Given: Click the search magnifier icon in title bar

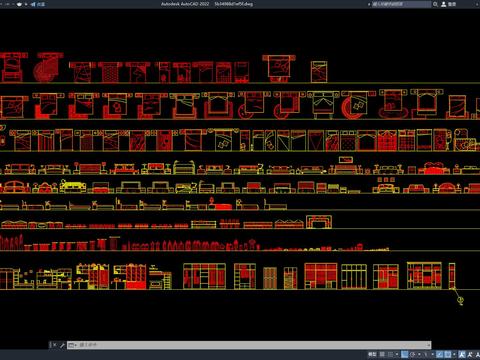Looking at the screenshot, I should [x=435, y=4].
